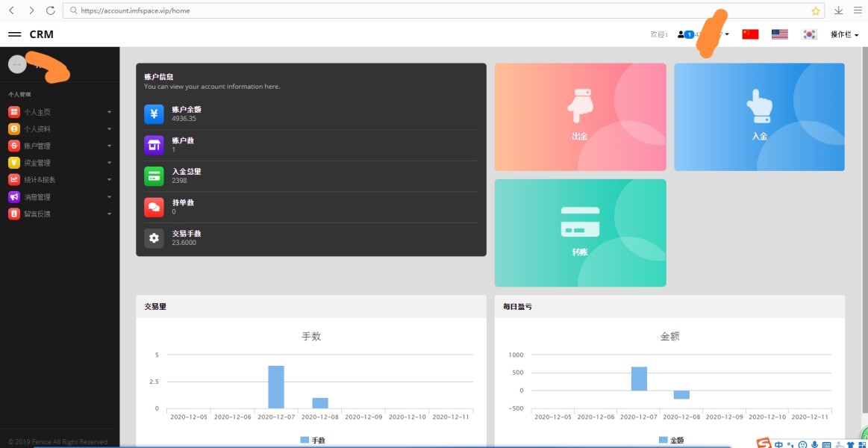Switch language via the Chinese flag
Image resolution: width=868 pixels, height=448 pixels.
click(750, 34)
